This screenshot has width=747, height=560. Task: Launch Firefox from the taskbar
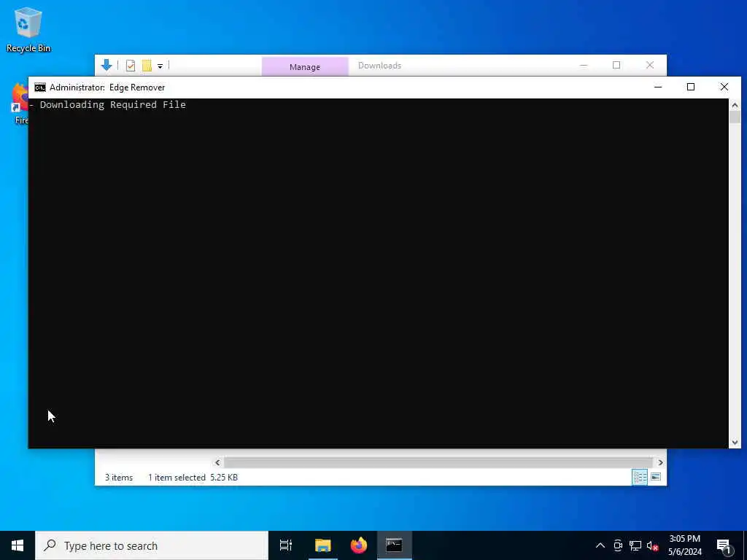point(359,545)
